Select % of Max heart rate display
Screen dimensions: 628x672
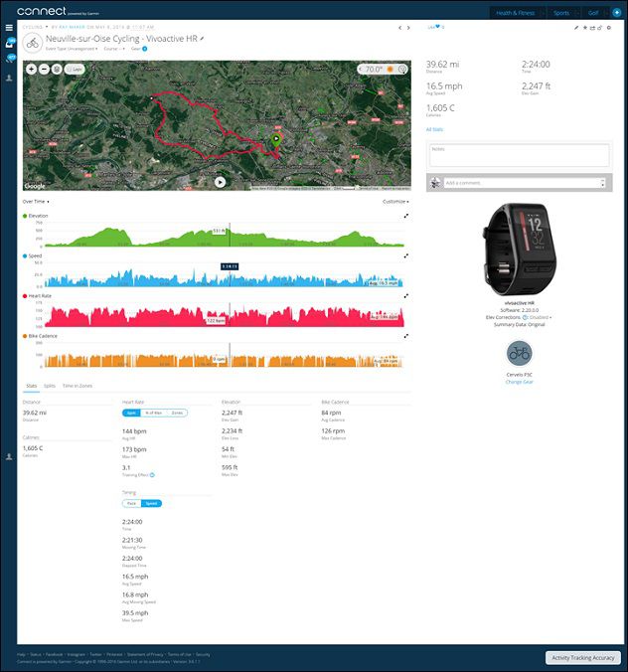pos(153,413)
